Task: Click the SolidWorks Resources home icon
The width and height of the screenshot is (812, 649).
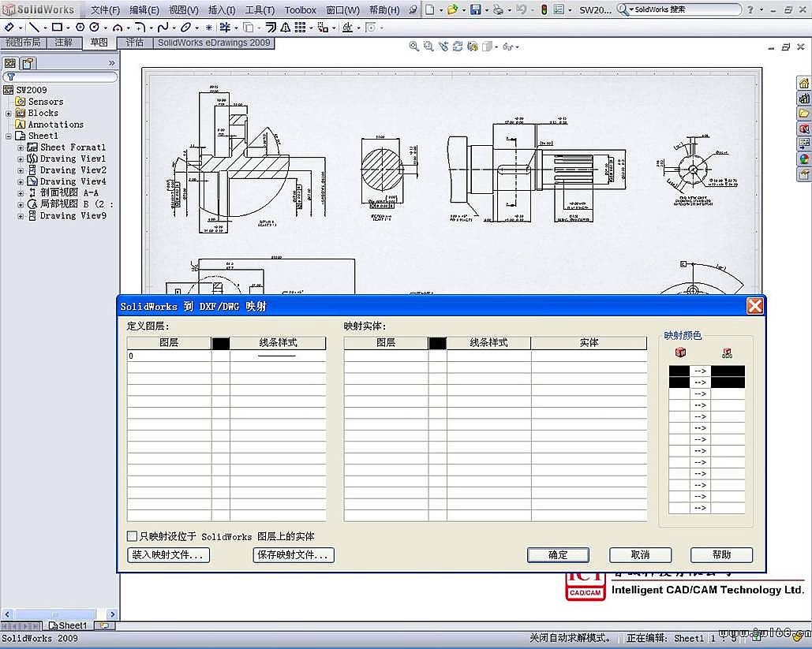Action: coord(803,84)
